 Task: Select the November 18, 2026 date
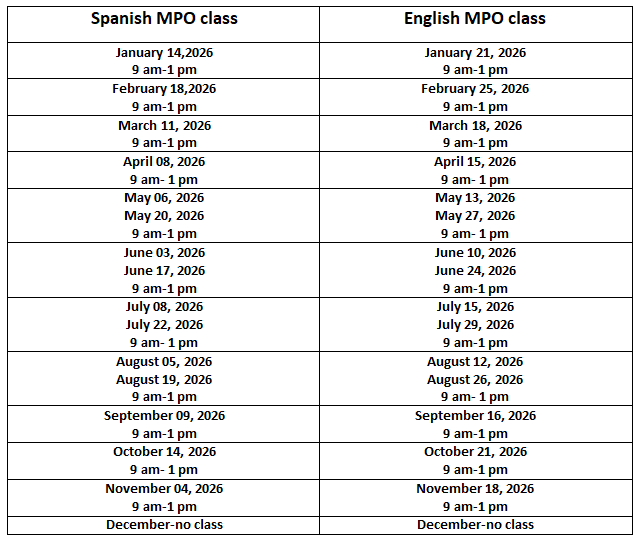(475, 489)
